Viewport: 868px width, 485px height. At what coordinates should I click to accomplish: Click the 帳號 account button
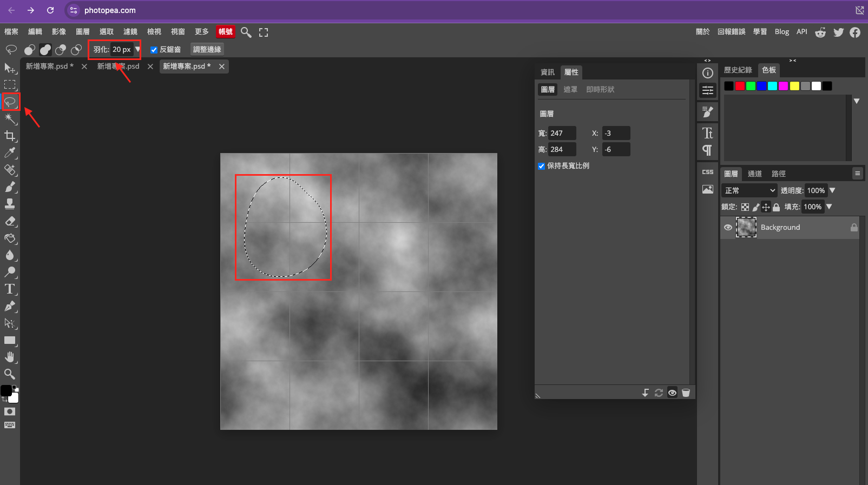pos(226,32)
